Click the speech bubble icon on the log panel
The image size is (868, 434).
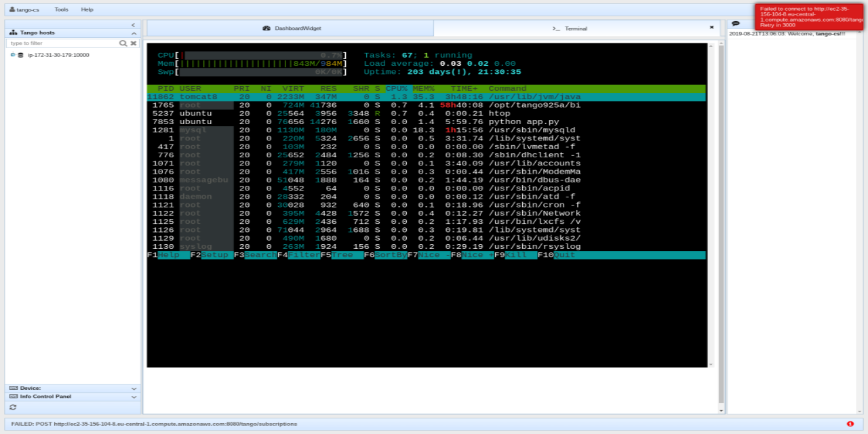click(x=736, y=23)
